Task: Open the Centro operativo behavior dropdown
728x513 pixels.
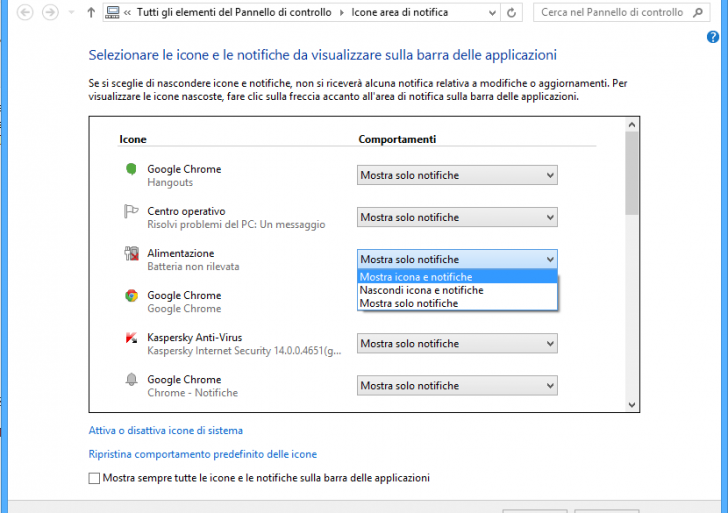Action: click(x=457, y=217)
